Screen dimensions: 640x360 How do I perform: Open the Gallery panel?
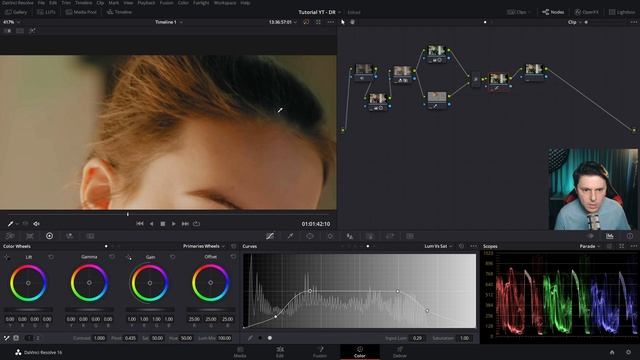pos(16,12)
